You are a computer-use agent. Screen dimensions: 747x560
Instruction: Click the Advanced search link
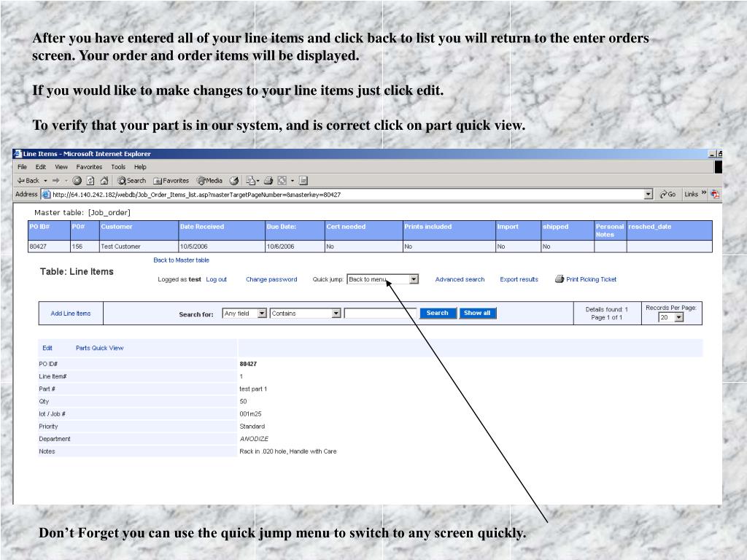click(460, 279)
